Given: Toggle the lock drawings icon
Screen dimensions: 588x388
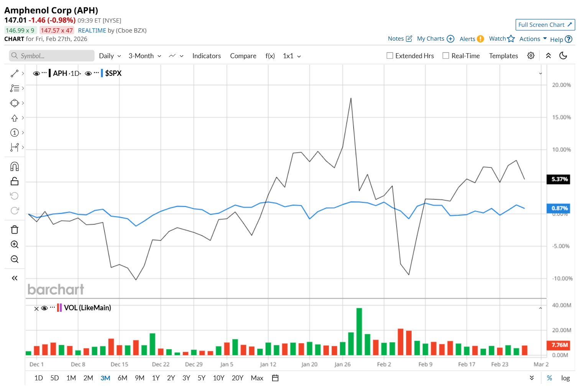Looking at the screenshot, I should click(15, 181).
